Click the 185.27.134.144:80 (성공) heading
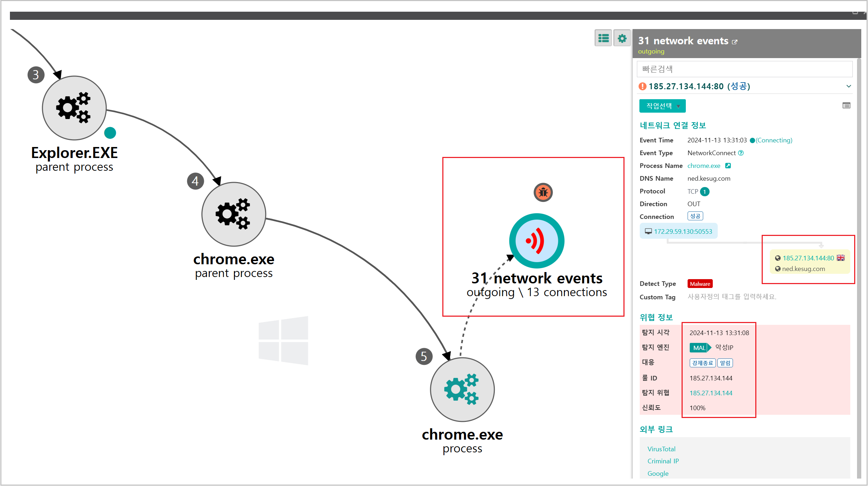The height and width of the screenshot is (486, 868). 699,86
